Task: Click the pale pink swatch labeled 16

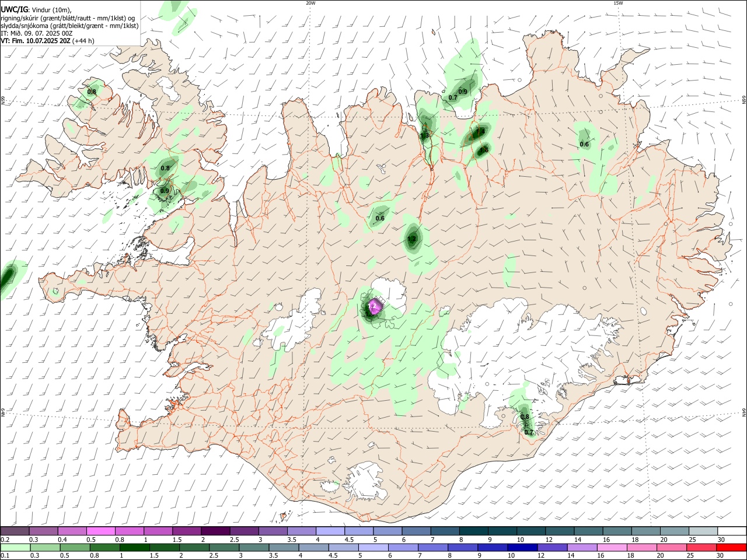Action: click(611, 547)
